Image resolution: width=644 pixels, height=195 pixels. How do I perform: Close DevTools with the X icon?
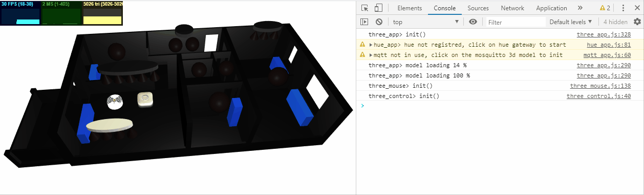(637, 8)
